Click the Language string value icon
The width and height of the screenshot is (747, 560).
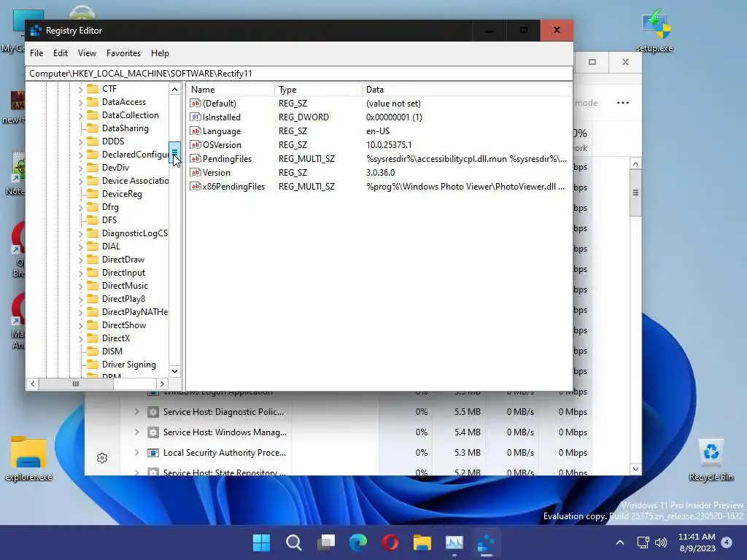coord(195,131)
